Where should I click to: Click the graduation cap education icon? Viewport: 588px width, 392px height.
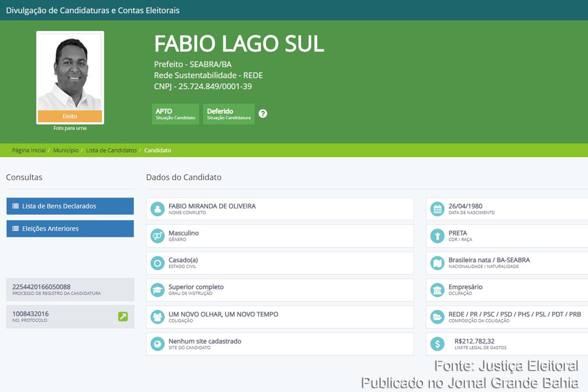click(x=158, y=290)
